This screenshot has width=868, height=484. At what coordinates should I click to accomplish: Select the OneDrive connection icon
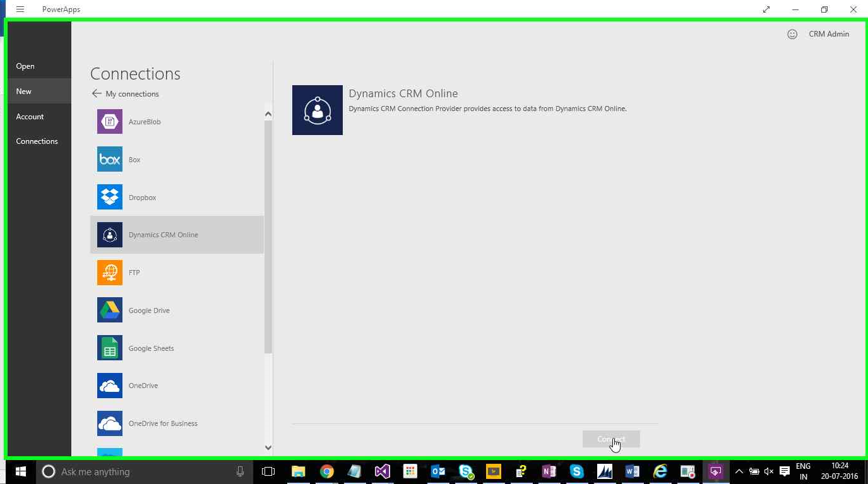pyautogui.click(x=110, y=386)
